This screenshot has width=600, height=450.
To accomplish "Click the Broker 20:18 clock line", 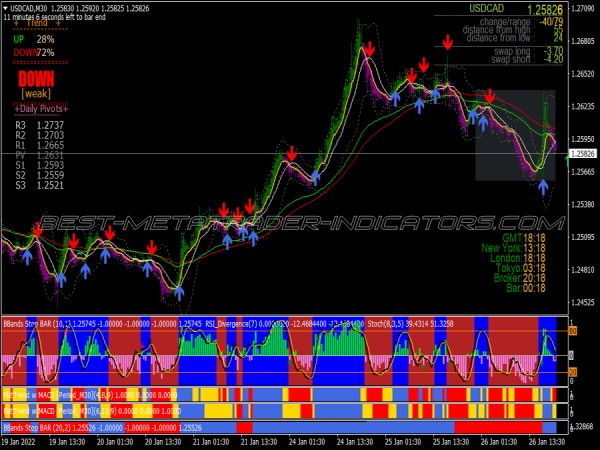I will pyautogui.click(x=520, y=278).
